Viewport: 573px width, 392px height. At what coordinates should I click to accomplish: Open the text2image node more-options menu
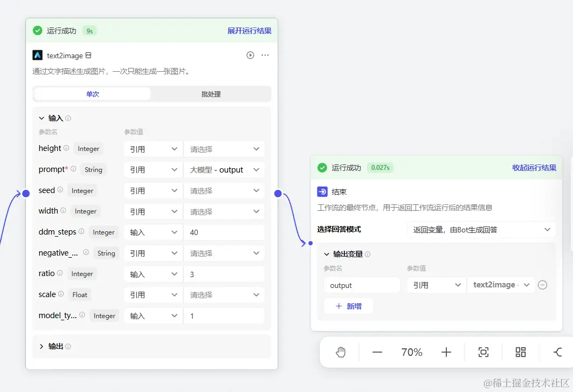coord(265,55)
